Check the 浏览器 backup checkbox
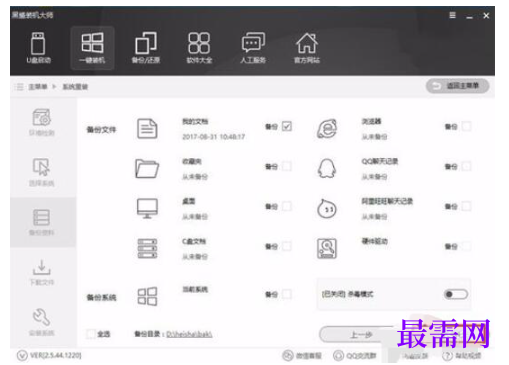The height and width of the screenshot is (365, 509). 467,126
